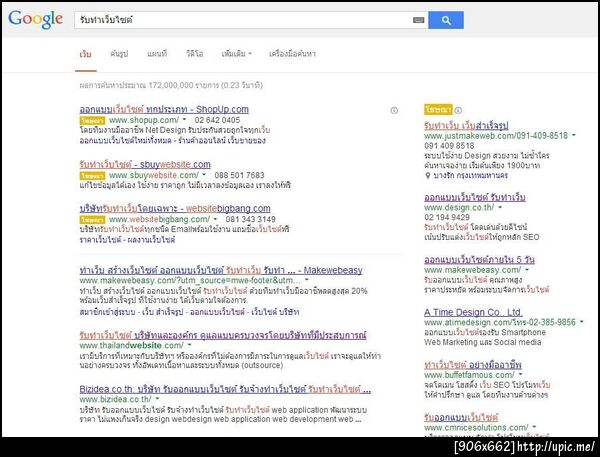Switch to the แผนที่ maps tab
600x457 pixels.
click(x=157, y=54)
